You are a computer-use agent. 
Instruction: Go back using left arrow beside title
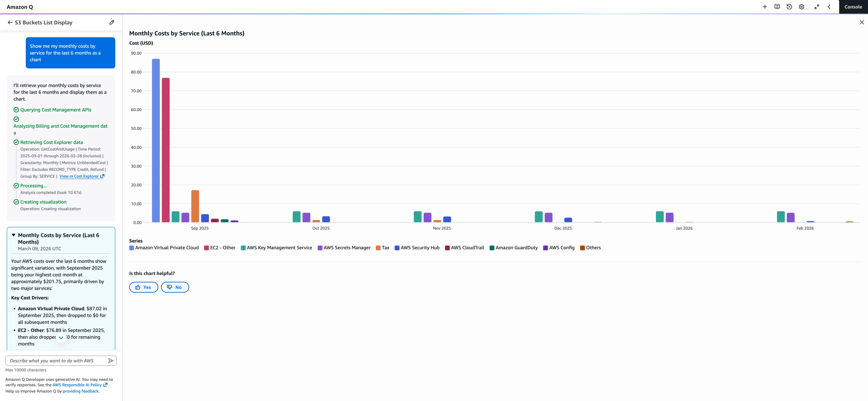[x=10, y=23]
